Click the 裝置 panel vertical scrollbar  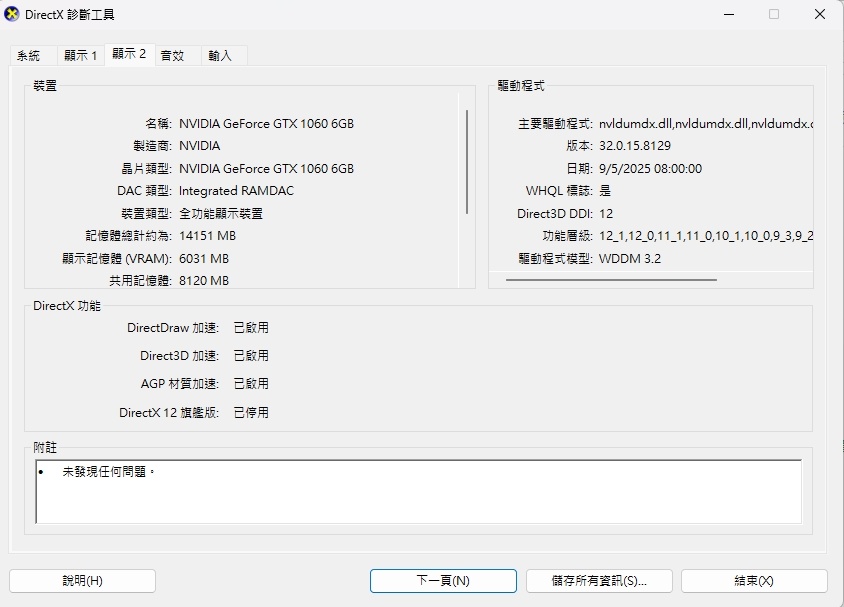click(x=467, y=161)
